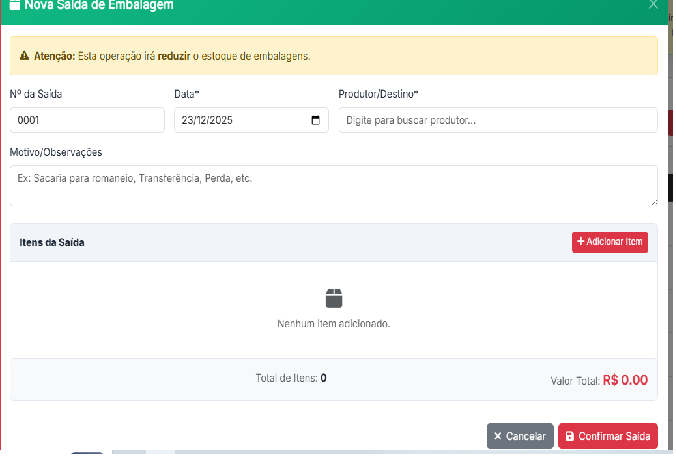Viewport: 676px width, 458px height.
Task: Click the Produtor/Destino field label
Action: click(378, 94)
